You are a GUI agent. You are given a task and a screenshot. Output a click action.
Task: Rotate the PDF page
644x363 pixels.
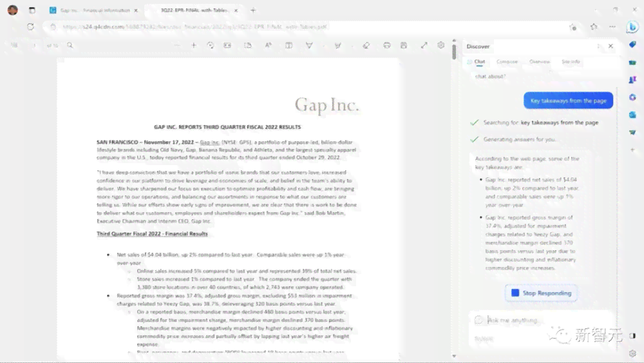(x=211, y=45)
